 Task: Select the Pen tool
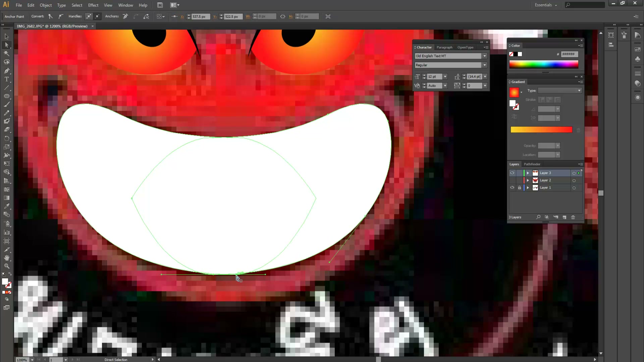tap(7, 71)
